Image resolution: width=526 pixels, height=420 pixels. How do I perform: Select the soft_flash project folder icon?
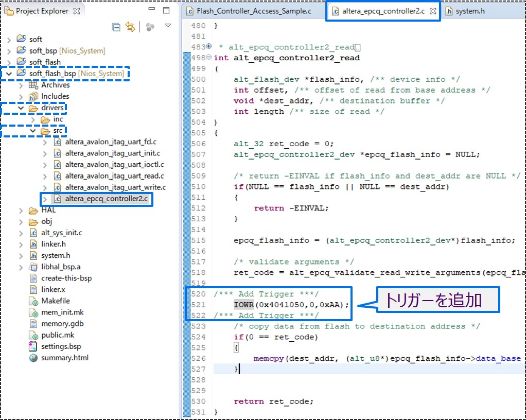click(22, 61)
